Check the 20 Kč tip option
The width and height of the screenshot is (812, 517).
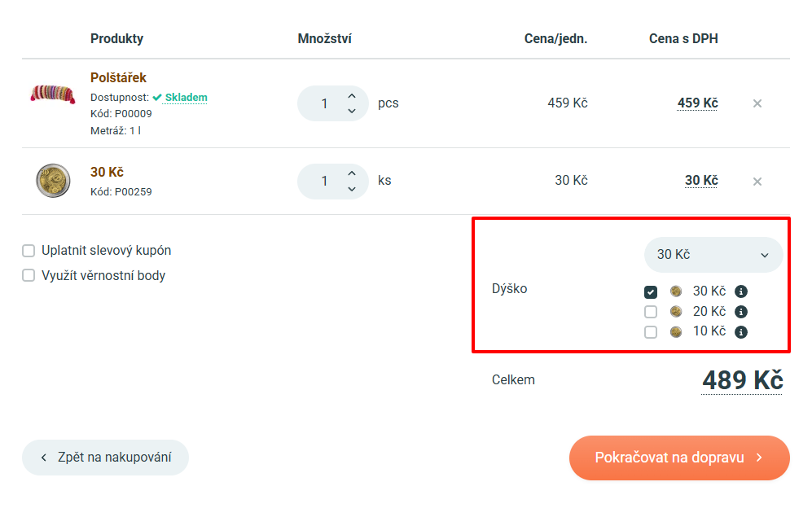coord(651,312)
